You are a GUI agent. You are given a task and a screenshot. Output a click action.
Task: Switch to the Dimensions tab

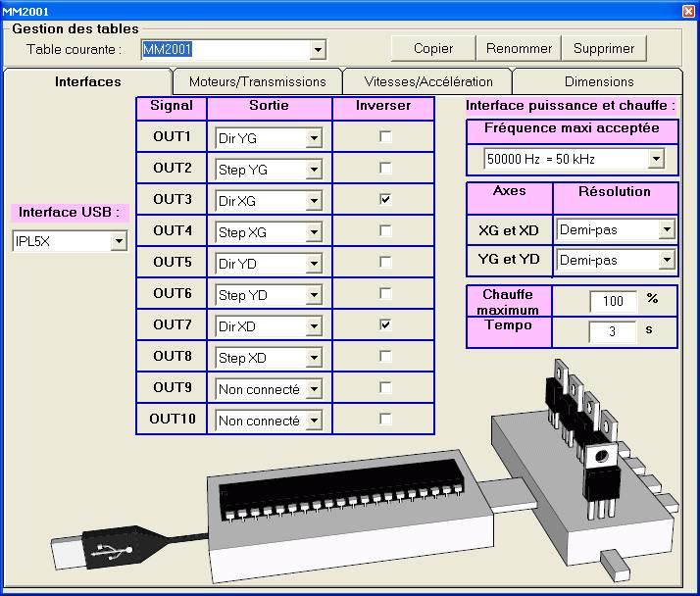point(599,81)
